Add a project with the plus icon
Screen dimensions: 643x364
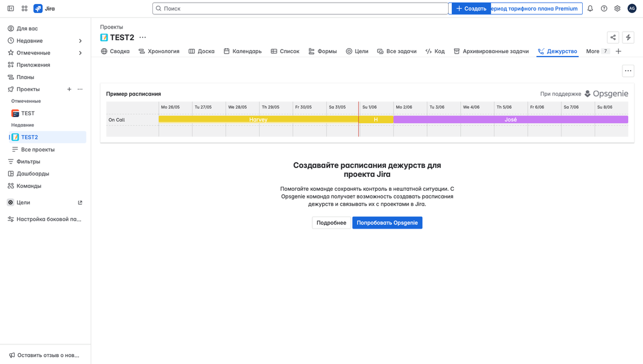[69, 89]
